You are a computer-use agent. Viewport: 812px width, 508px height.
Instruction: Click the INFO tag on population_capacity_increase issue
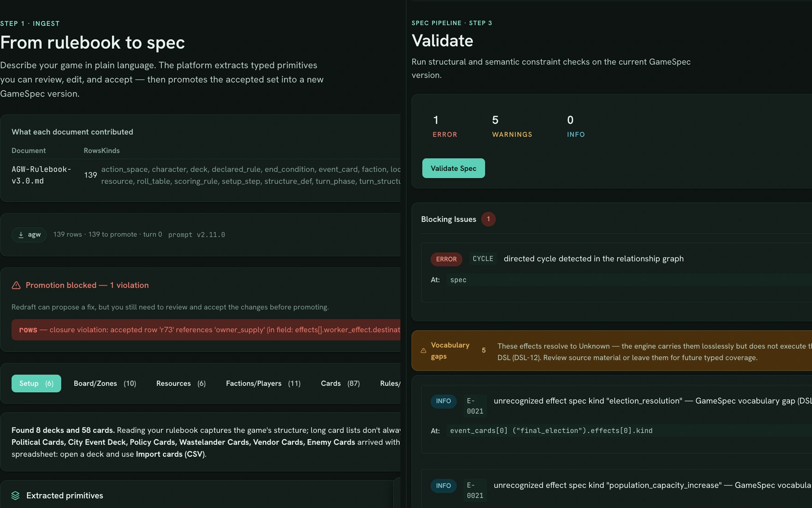tap(443, 485)
